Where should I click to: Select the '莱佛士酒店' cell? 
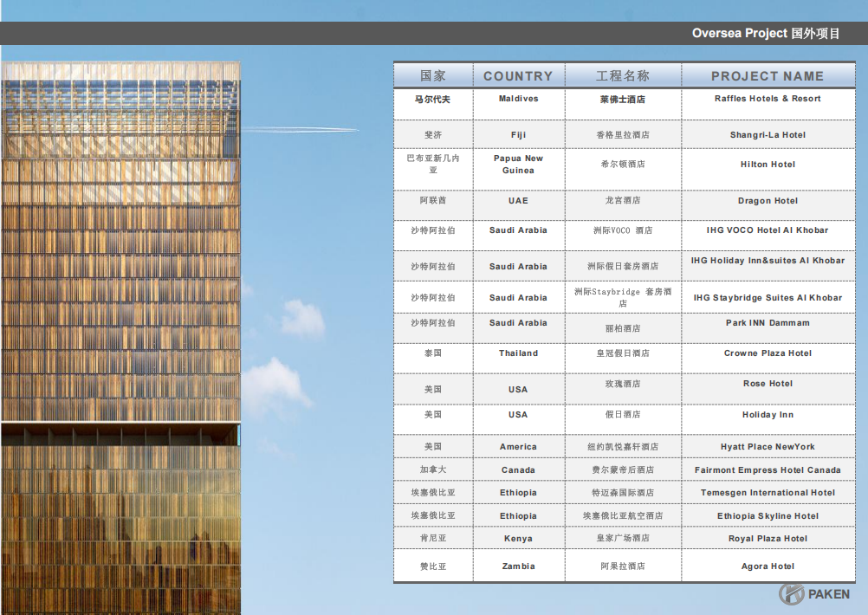[x=623, y=104]
